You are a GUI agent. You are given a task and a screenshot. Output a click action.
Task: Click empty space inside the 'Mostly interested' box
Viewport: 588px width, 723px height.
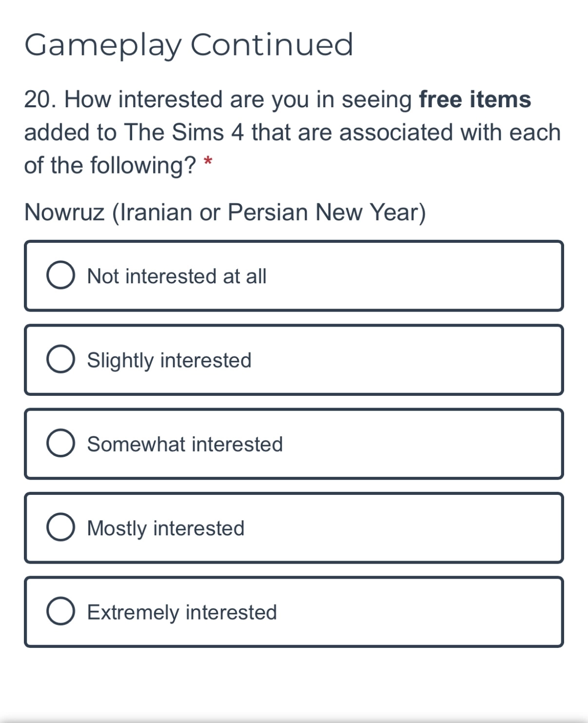[404, 528]
